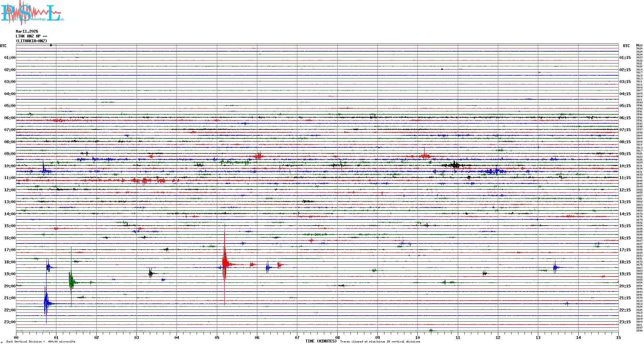Click the green seismic burst near minute 01
The image size is (644, 346).
(x=71, y=282)
